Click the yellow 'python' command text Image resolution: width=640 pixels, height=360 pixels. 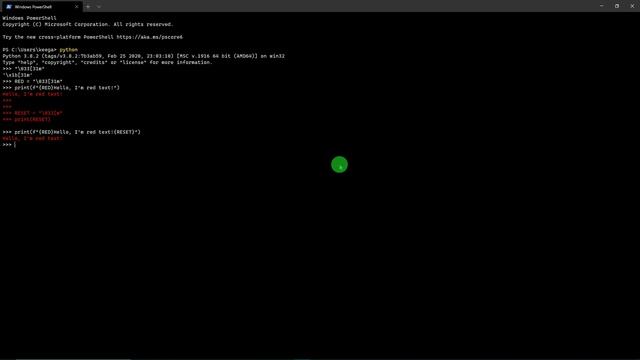tap(69, 50)
